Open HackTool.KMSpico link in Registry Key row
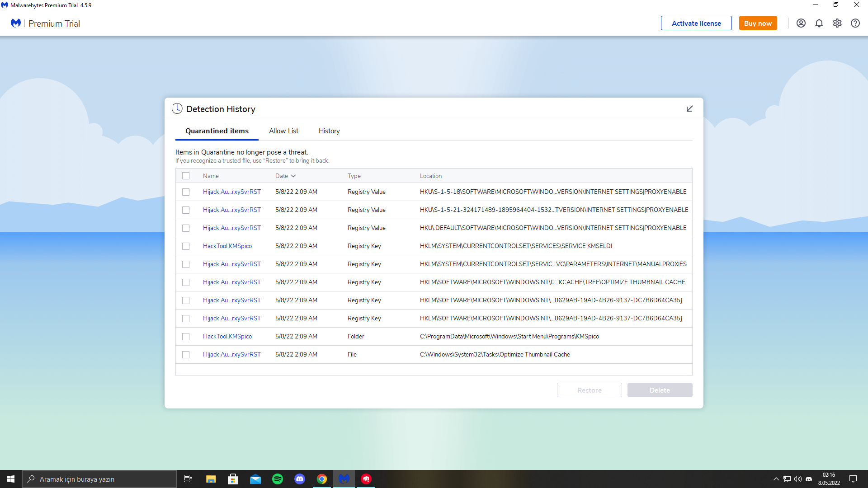 tap(227, 246)
